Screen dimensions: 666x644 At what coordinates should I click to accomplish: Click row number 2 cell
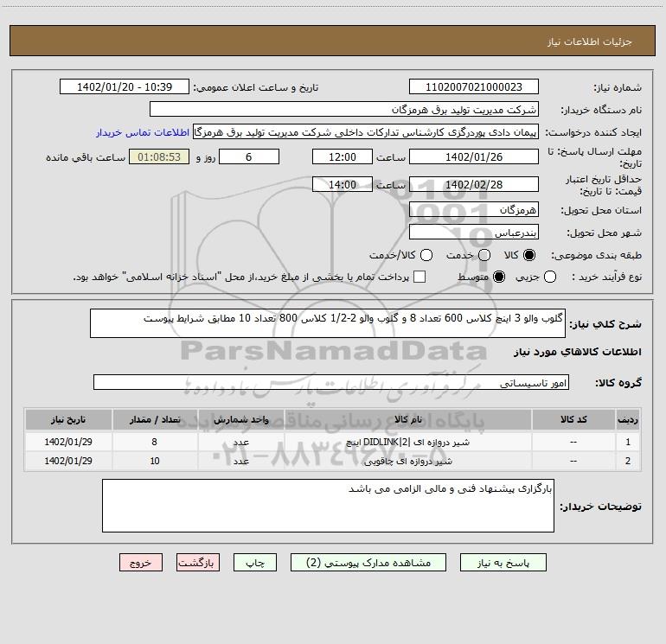click(x=628, y=461)
